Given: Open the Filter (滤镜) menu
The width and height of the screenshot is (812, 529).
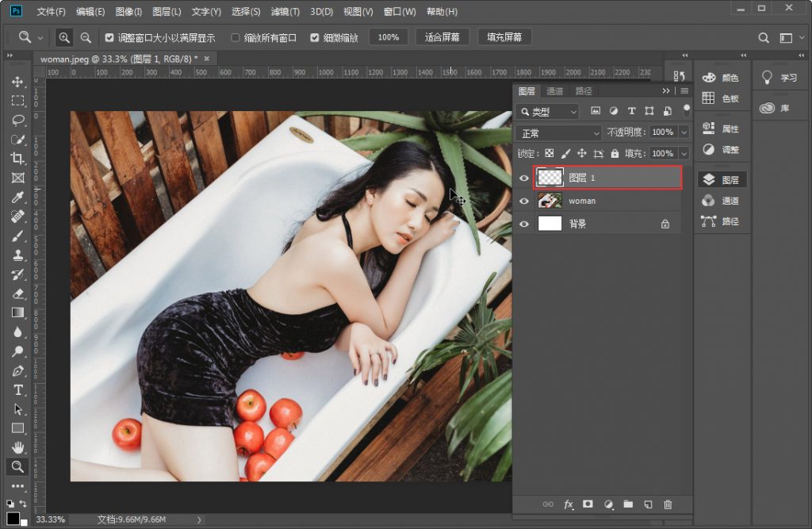Looking at the screenshot, I should point(285,12).
